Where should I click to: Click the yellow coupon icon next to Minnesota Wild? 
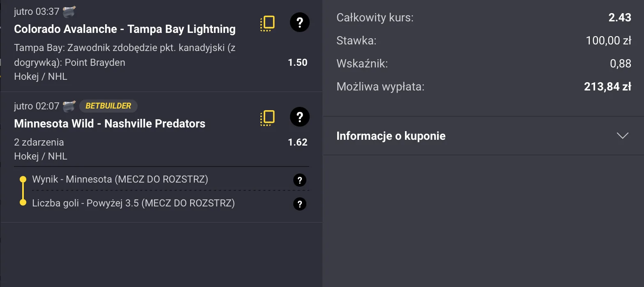[x=267, y=118]
